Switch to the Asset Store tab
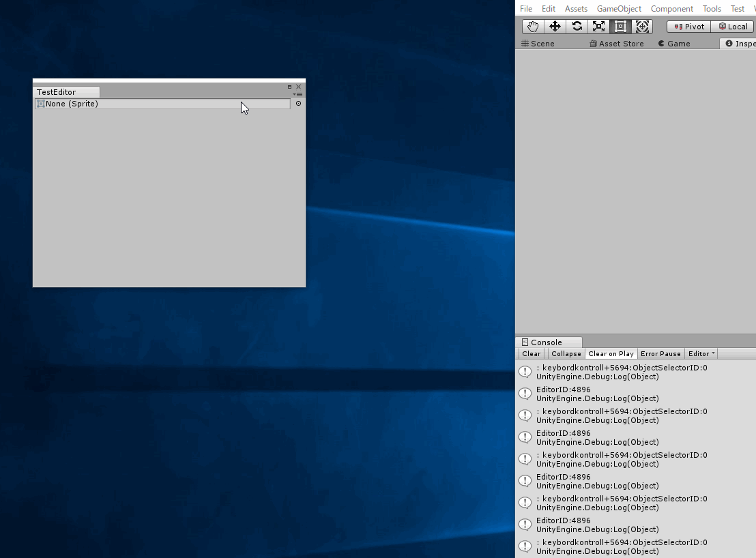 (x=616, y=43)
